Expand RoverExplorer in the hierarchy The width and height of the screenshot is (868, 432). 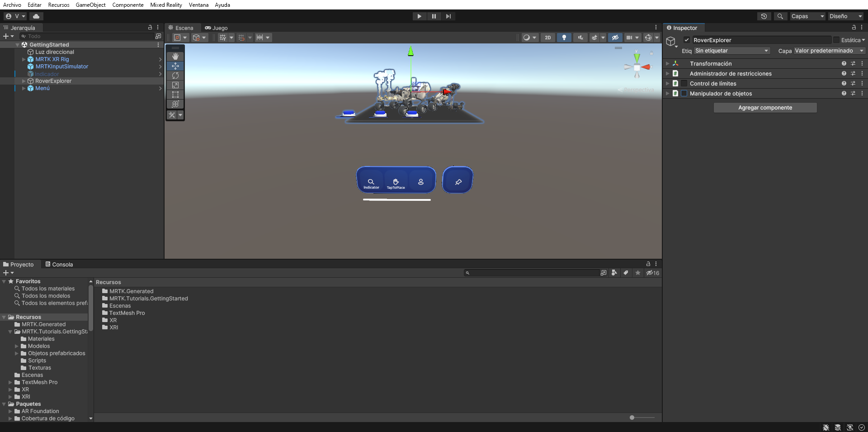click(24, 81)
